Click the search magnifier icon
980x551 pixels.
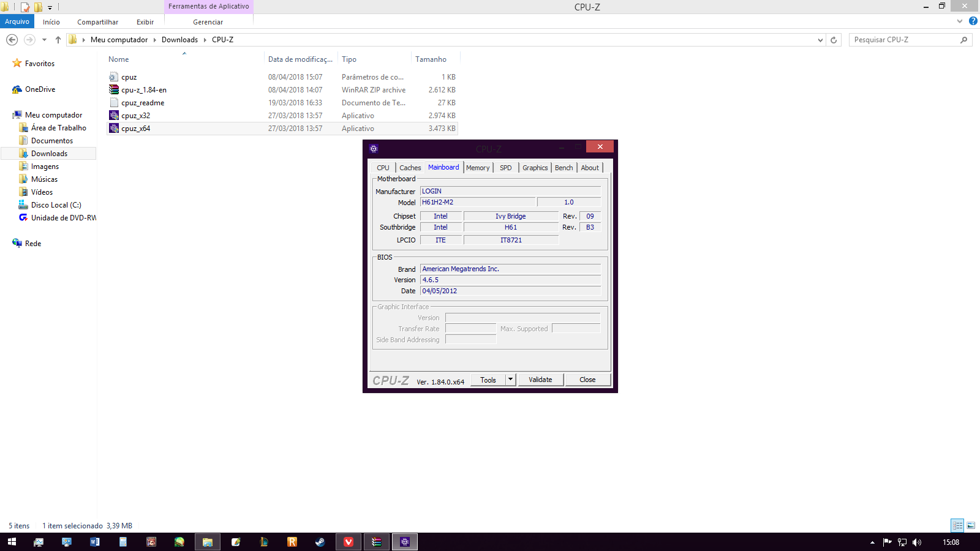click(x=963, y=40)
